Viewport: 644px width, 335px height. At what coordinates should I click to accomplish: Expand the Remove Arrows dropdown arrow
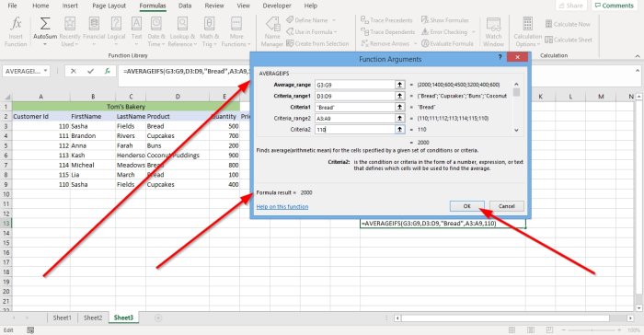pyautogui.click(x=415, y=43)
